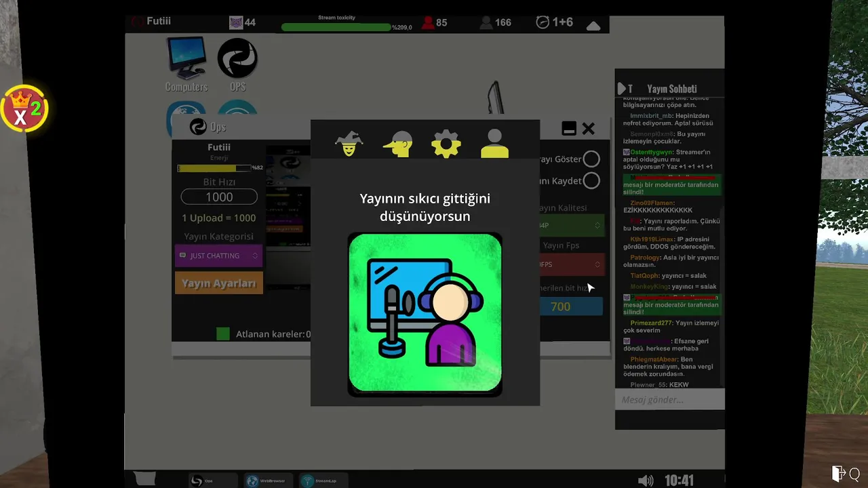
Task: Click the Stream toxicity green bar
Action: 336,27
